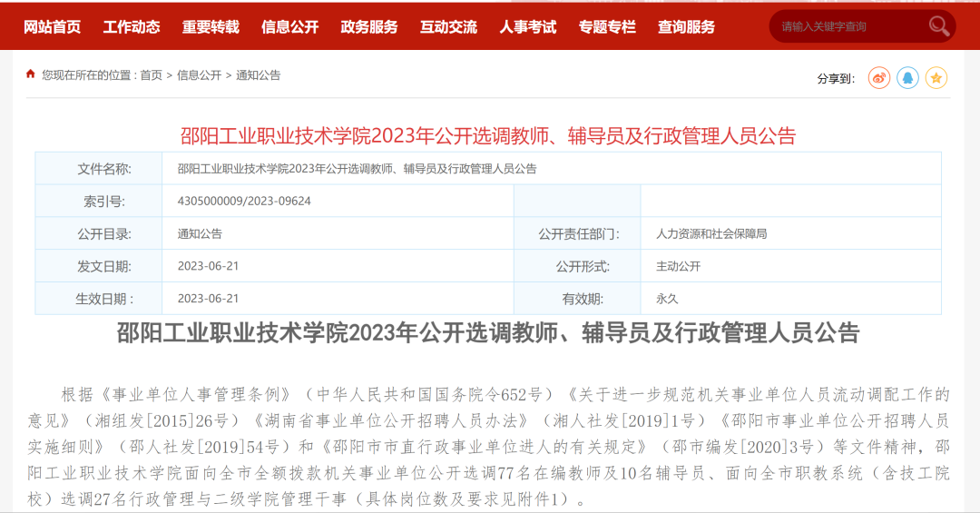Click 生效日期 value 2023-06-21
Image resolution: width=980 pixels, height=513 pixels.
pyautogui.click(x=208, y=299)
